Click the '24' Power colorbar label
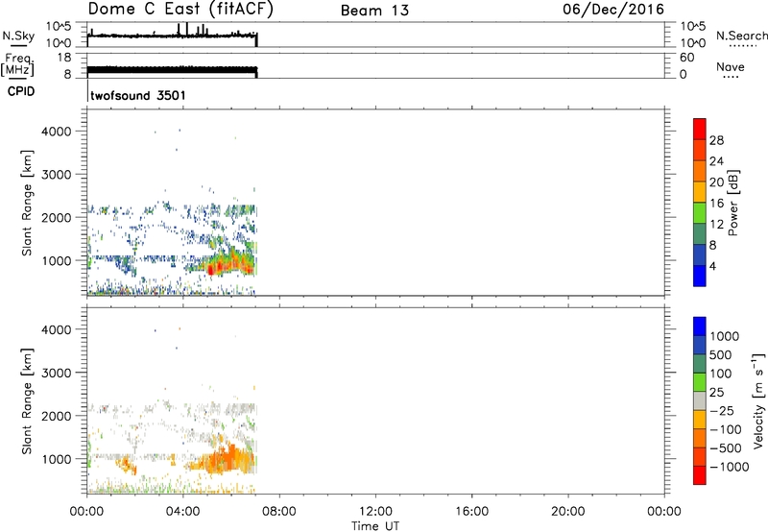 tap(716, 161)
